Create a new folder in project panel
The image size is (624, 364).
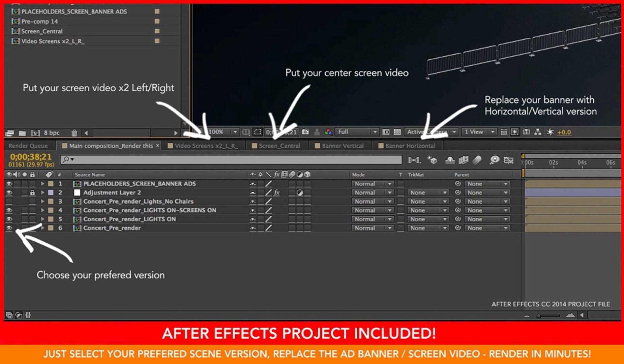22,133
